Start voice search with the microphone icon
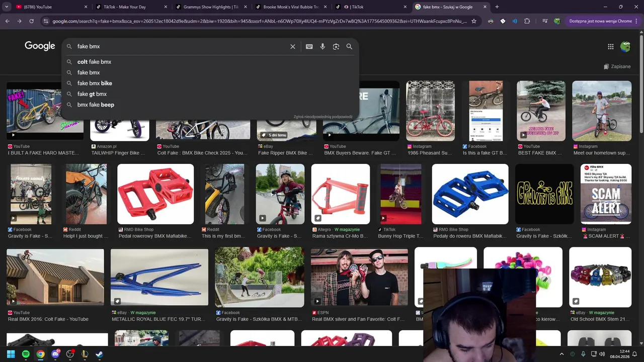This screenshot has height=362, width=644. [x=323, y=46]
